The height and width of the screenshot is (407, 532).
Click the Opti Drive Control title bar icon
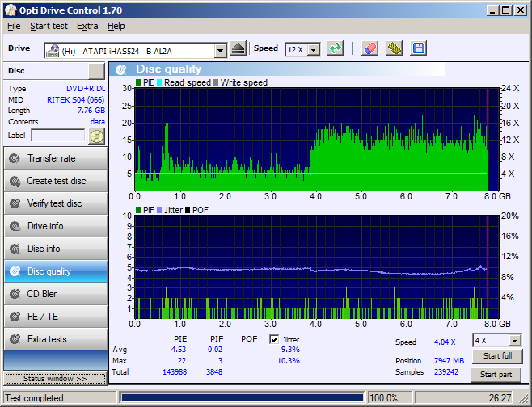click(x=11, y=10)
